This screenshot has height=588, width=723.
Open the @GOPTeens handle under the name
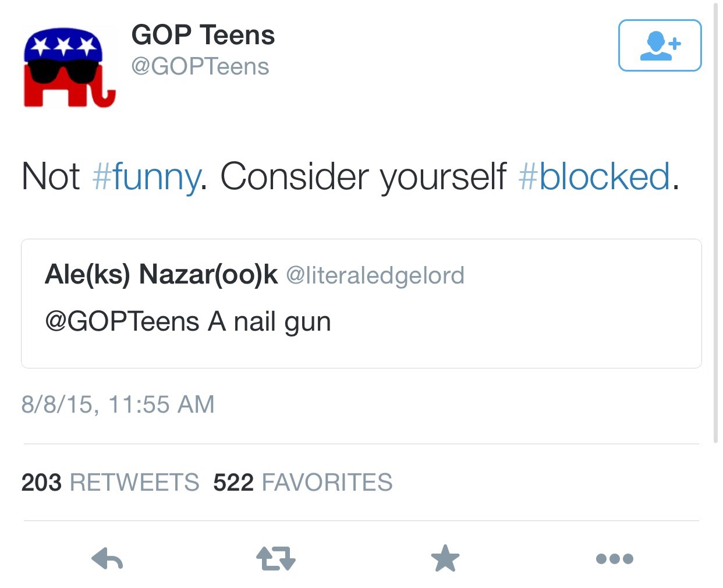coord(200,66)
